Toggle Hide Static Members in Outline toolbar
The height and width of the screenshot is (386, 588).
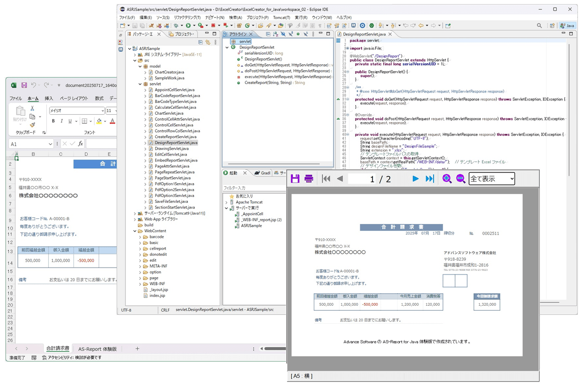[291, 34]
